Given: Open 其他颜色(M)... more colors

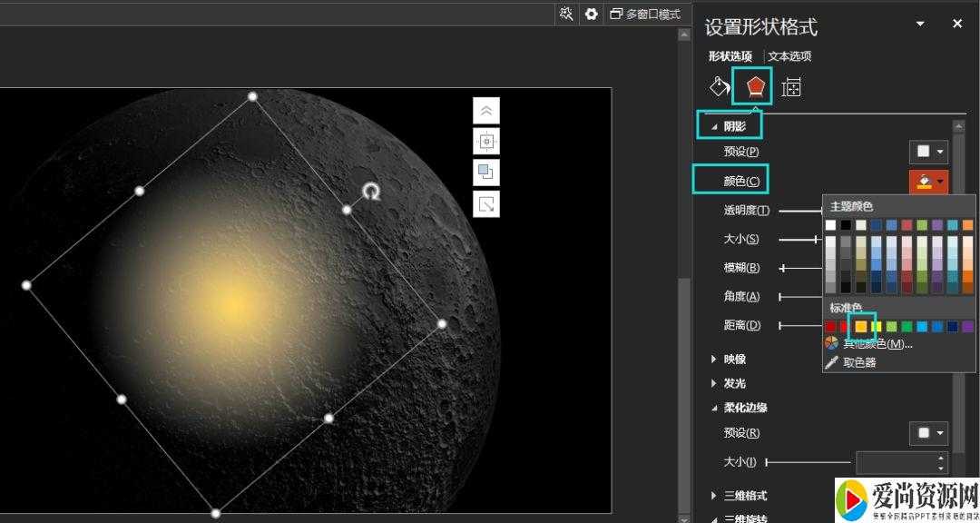Looking at the screenshot, I should (877, 343).
